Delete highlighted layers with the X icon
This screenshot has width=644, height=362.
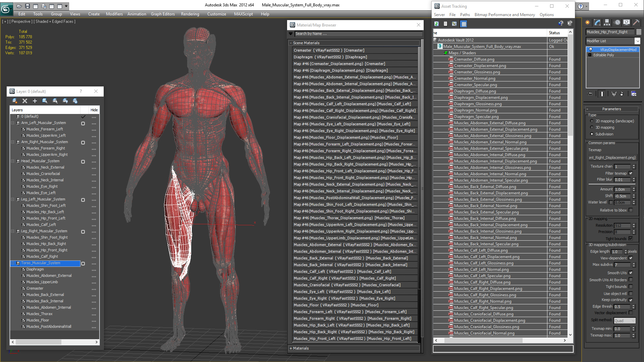[24, 101]
